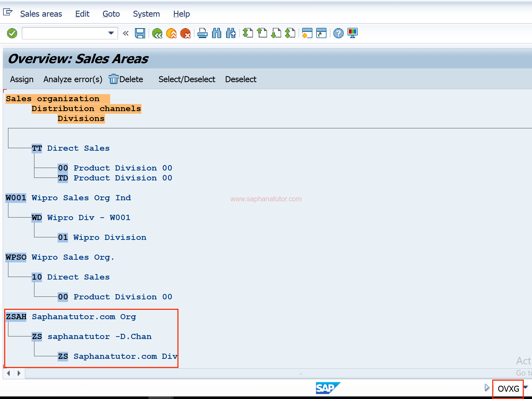The width and height of the screenshot is (532, 399).
Task: Go to First Page icon
Action: (x=248, y=33)
